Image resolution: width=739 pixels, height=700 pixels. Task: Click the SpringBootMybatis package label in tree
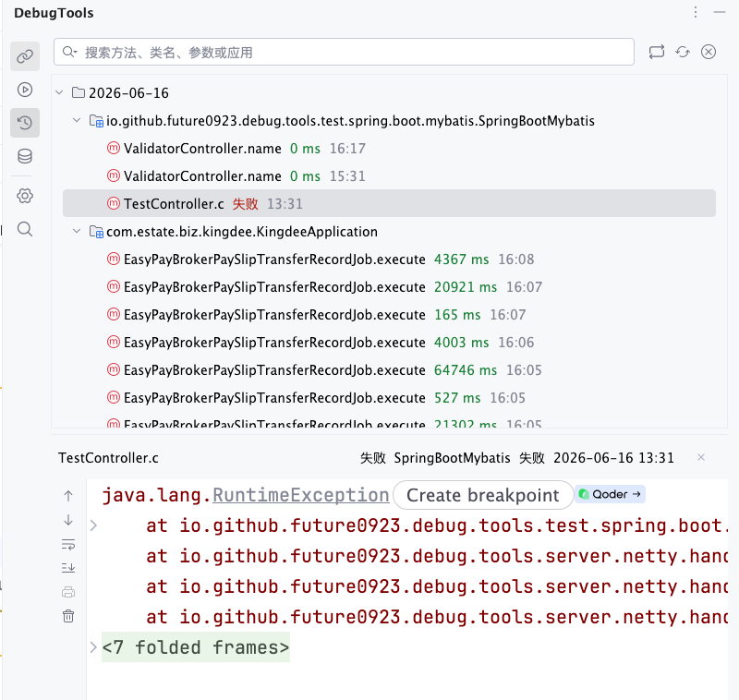(x=350, y=121)
